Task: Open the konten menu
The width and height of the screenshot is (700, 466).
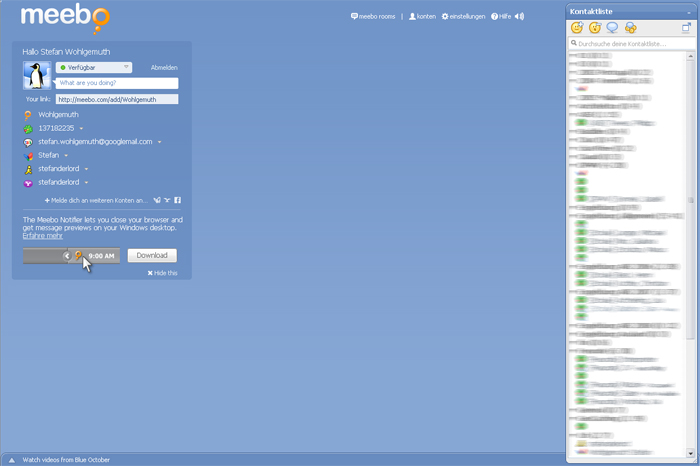Action: [422, 17]
